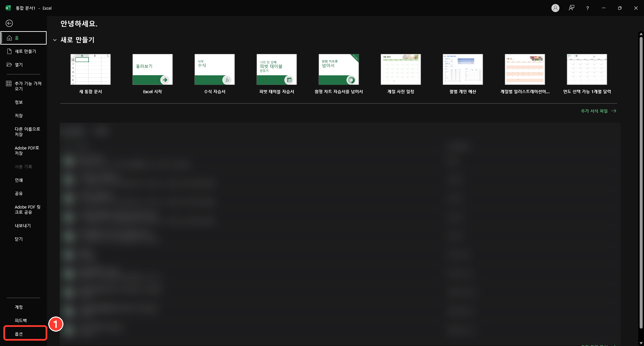Select the 홈 home item
Viewport: 644px width, 346px height.
pyautogui.click(x=23, y=38)
